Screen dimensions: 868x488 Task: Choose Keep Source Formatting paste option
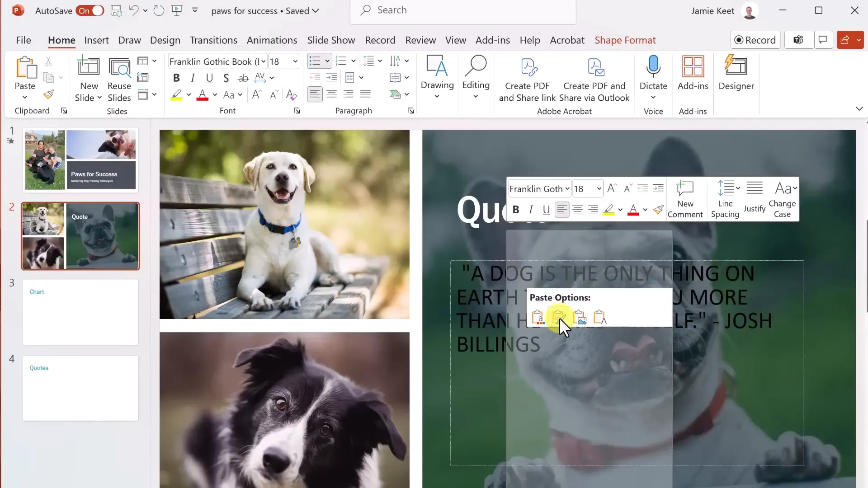[558, 317]
